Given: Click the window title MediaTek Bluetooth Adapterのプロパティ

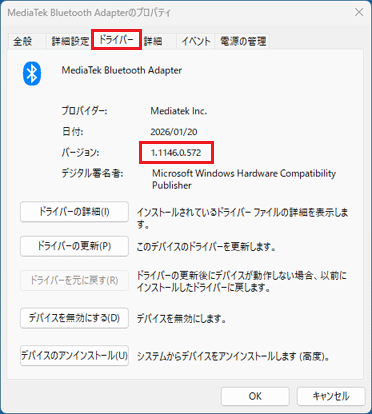Looking at the screenshot, I should pyautogui.click(x=89, y=13).
